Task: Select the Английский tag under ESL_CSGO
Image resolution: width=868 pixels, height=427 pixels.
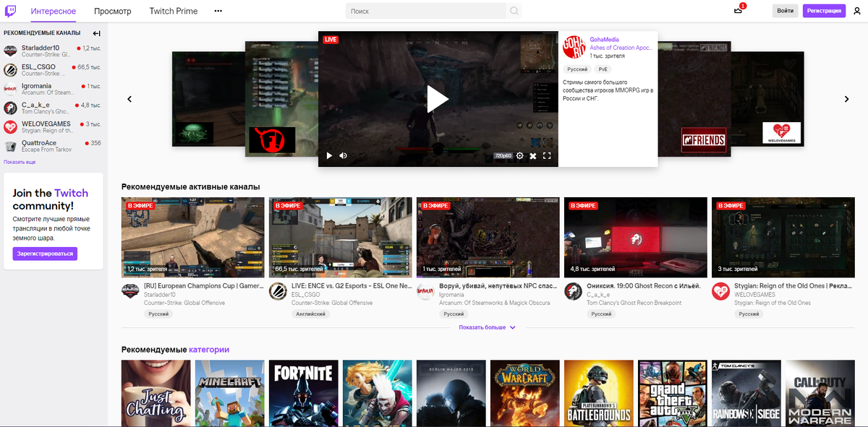Action: point(310,314)
